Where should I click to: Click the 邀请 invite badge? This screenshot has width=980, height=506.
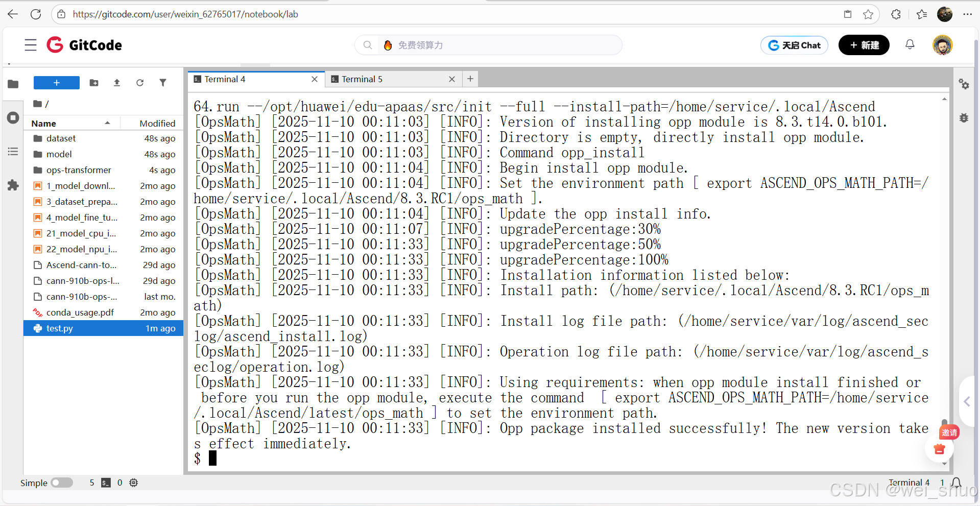coord(949,432)
